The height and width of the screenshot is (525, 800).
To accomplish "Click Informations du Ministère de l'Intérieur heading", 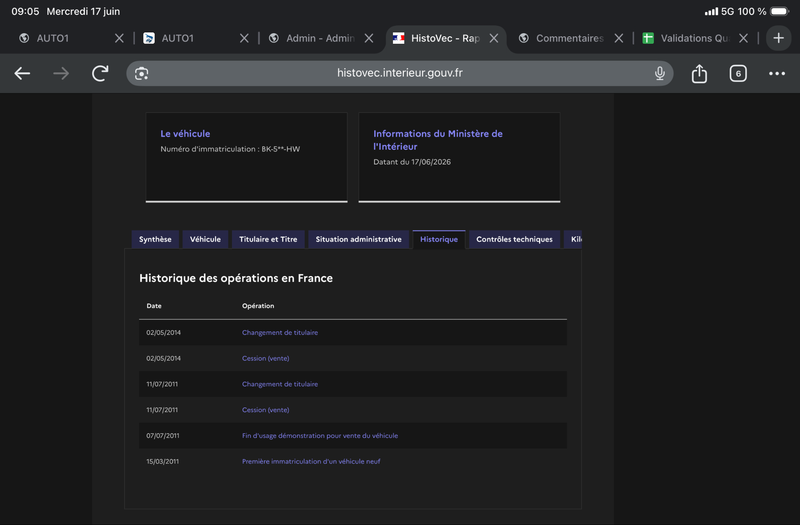I will [438, 140].
